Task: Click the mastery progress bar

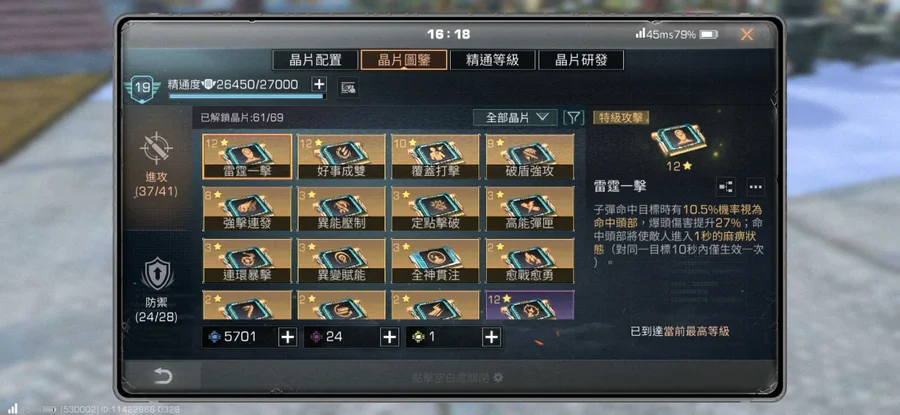Action: 247,96
